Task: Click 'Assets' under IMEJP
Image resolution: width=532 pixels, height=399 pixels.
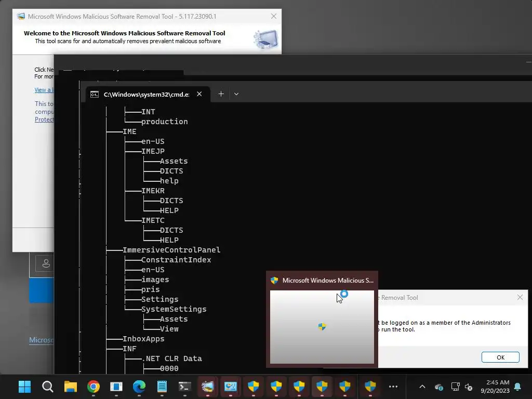Action: [x=174, y=161]
